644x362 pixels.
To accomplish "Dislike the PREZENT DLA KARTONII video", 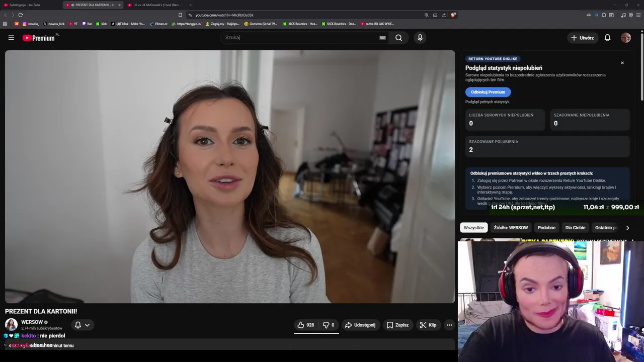I will (x=329, y=325).
